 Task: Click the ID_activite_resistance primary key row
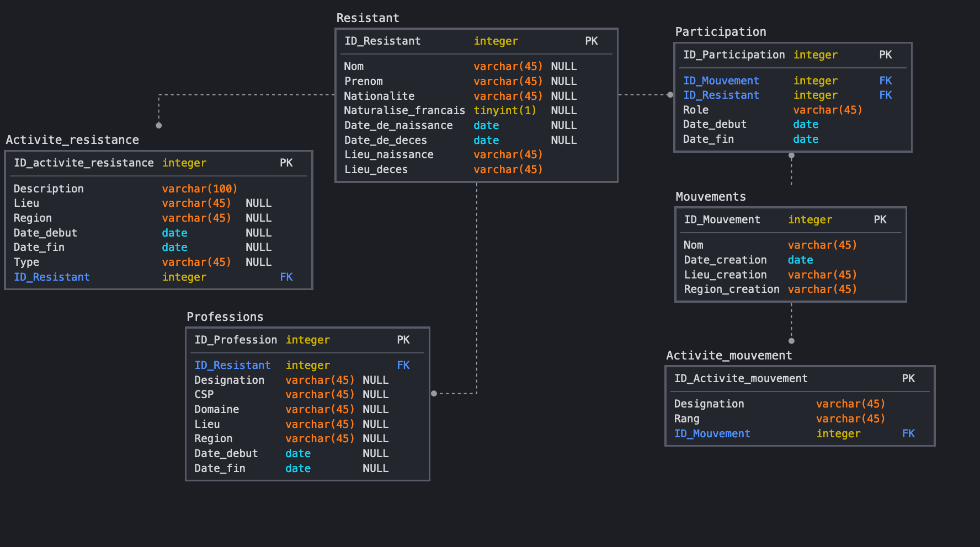(158, 163)
